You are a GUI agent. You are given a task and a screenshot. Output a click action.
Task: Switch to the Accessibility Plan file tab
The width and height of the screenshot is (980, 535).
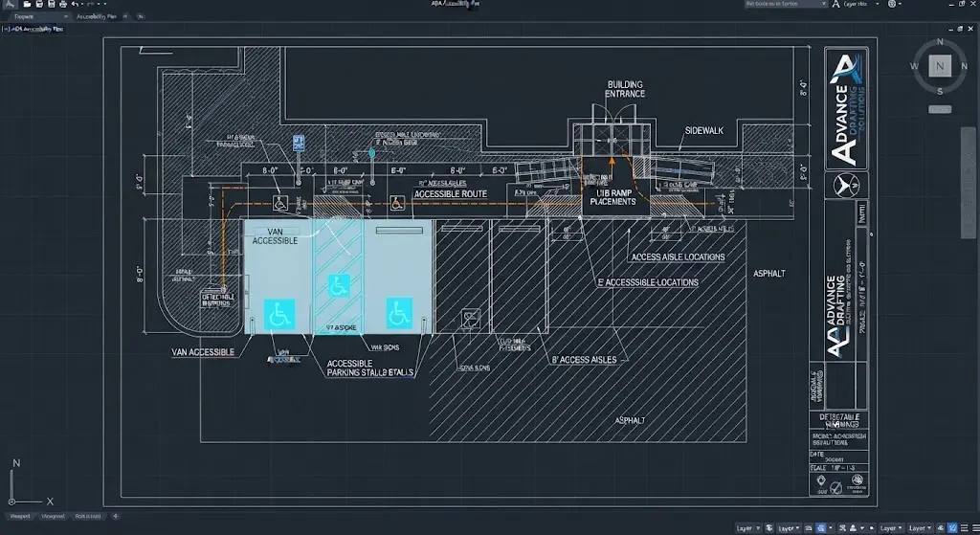[x=97, y=16]
